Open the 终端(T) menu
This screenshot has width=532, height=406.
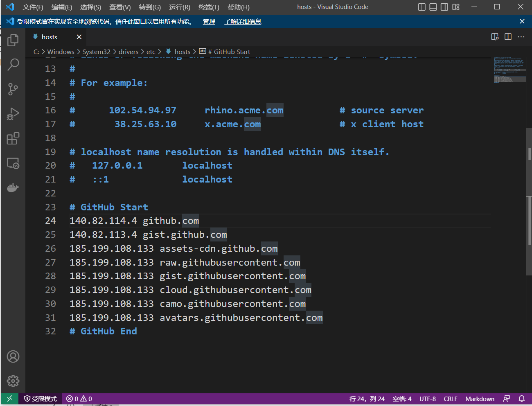pyautogui.click(x=209, y=7)
